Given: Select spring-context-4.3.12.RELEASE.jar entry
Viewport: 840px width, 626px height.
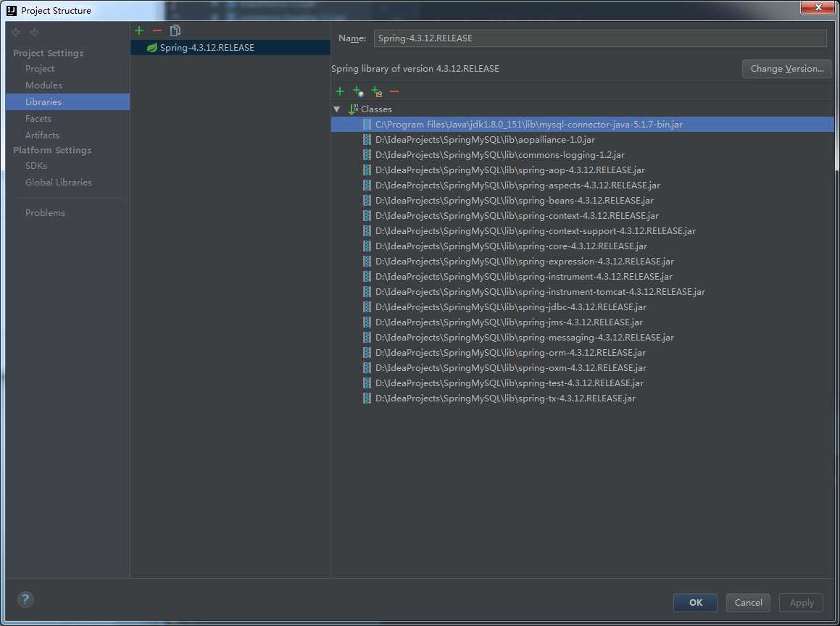Looking at the screenshot, I should [517, 216].
